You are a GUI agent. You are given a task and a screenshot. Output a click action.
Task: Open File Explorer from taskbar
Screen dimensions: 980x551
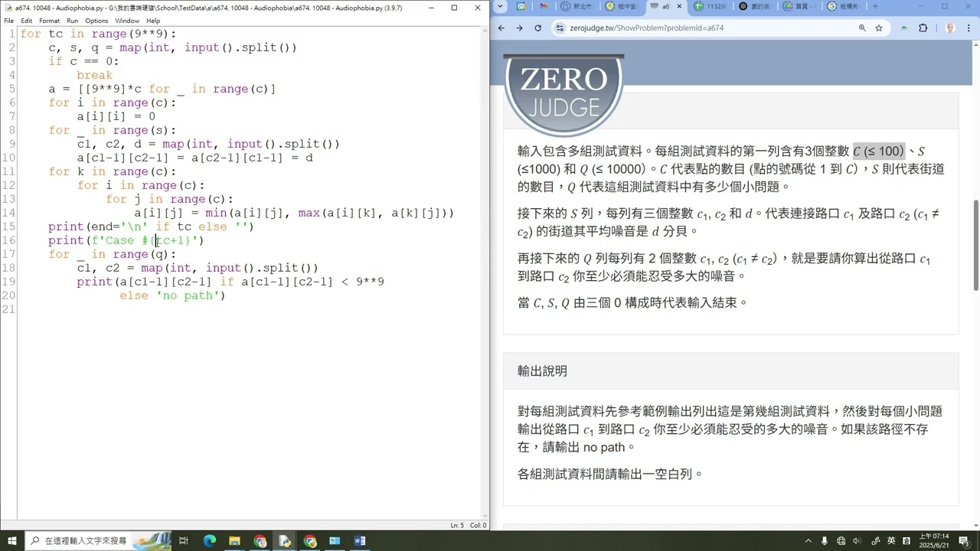pyautogui.click(x=235, y=541)
